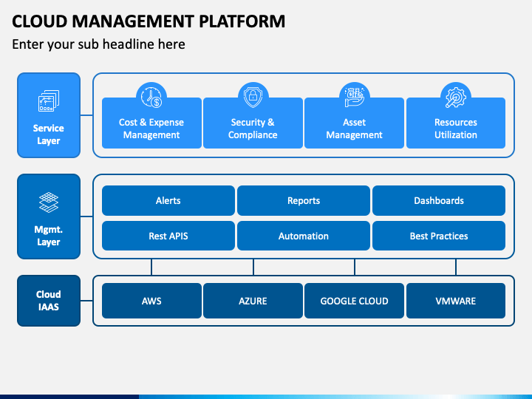532x399 pixels.
Task: Select the Alerts box
Action: coord(168,200)
